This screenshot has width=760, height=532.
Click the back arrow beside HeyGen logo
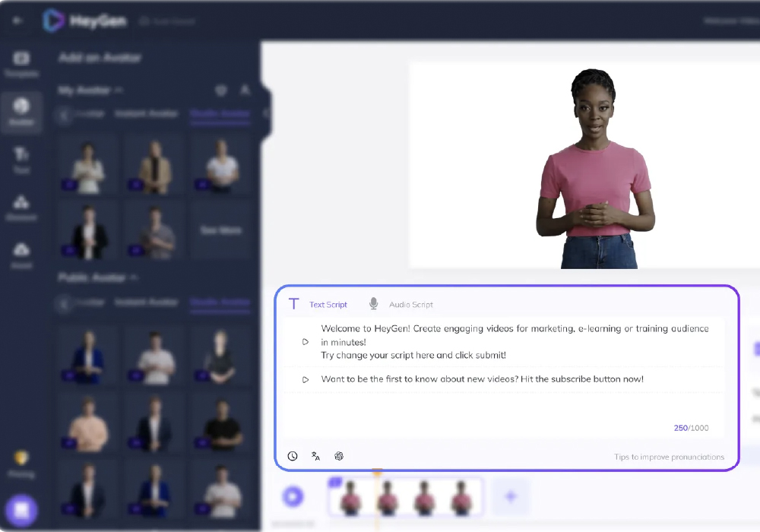[17, 21]
